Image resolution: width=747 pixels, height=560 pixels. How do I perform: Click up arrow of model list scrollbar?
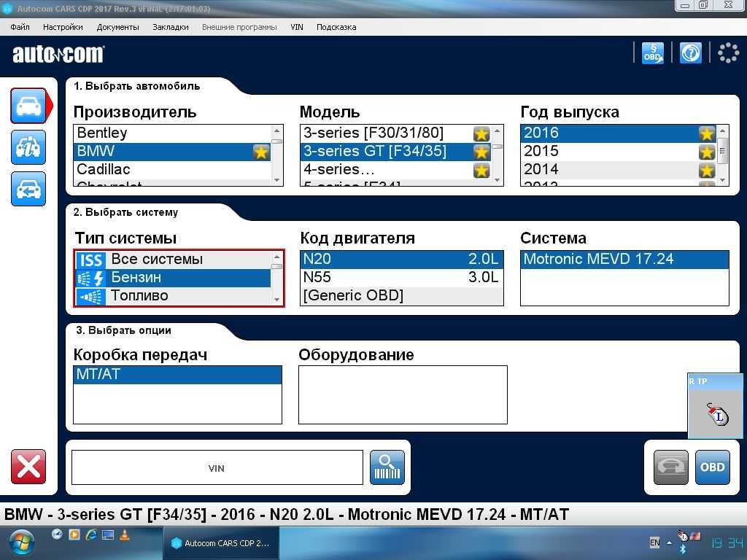coord(498,131)
